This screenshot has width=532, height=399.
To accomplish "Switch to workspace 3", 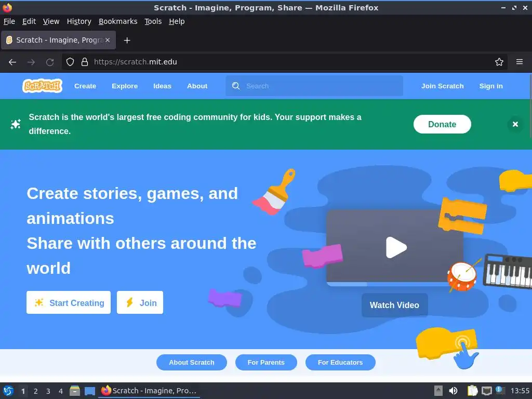I will [x=48, y=391].
